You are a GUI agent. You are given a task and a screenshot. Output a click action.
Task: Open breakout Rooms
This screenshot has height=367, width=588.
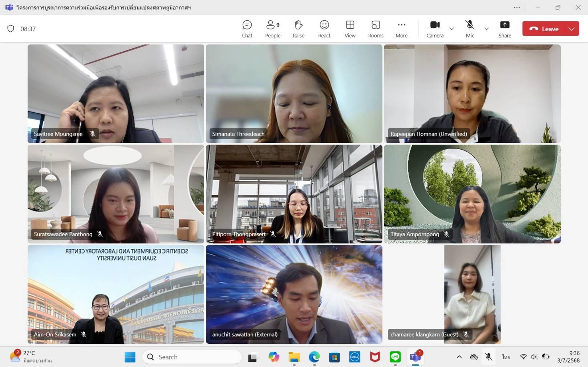coord(376,29)
